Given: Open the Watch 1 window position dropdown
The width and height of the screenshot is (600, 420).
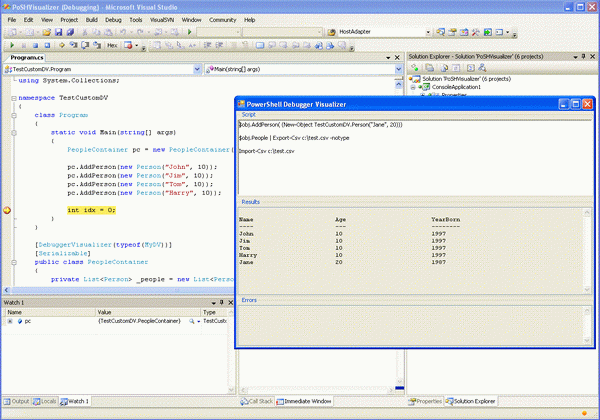Looking at the screenshot, I should click(214, 303).
